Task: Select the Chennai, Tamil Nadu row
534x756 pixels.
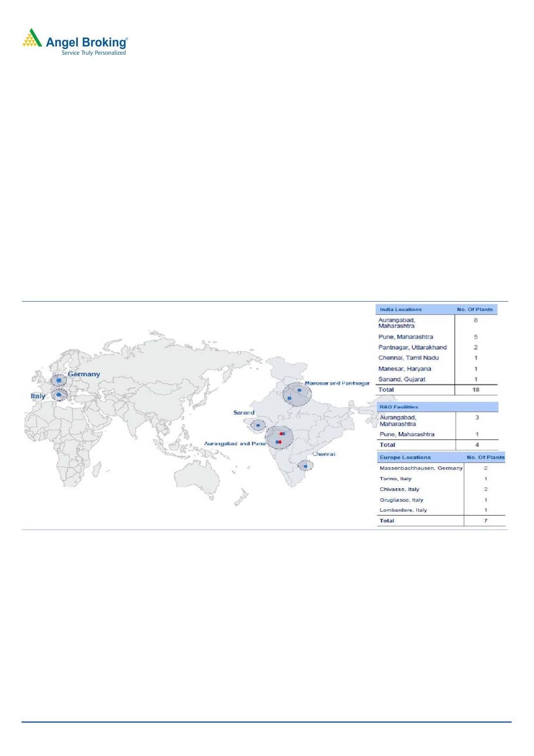Action: click(408, 358)
